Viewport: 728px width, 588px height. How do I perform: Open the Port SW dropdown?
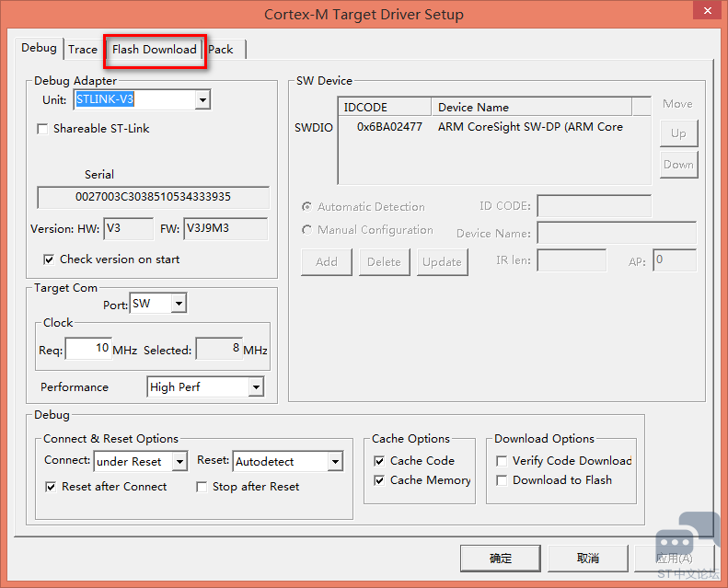pyautogui.click(x=179, y=304)
